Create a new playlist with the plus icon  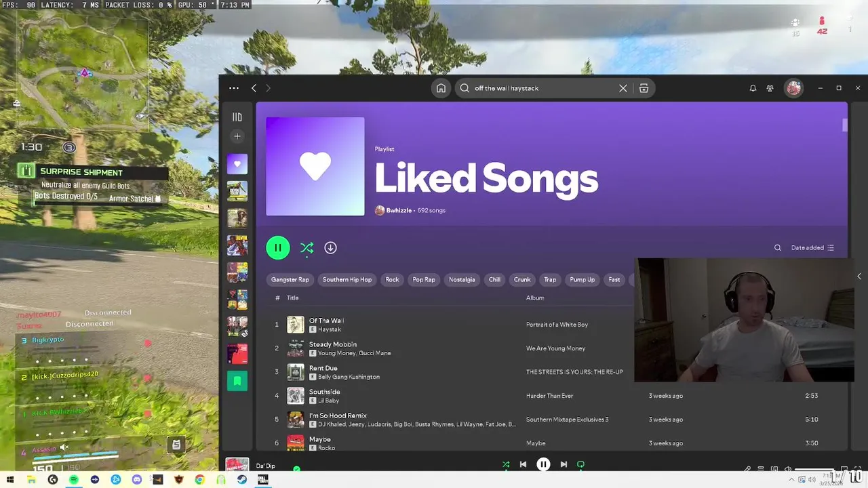237,136
